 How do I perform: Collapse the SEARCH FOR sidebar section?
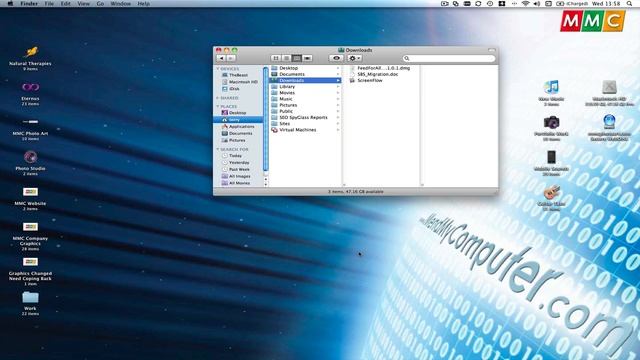click(218, 149)
